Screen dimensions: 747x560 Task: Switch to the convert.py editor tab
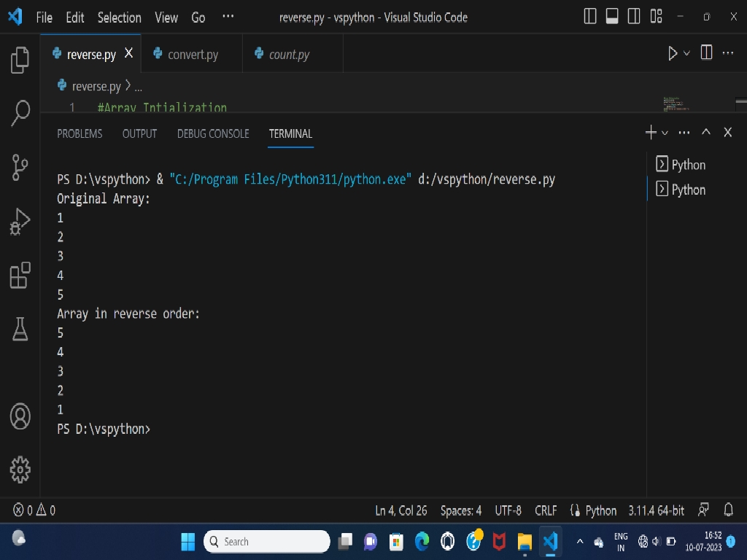pos(193,54)
